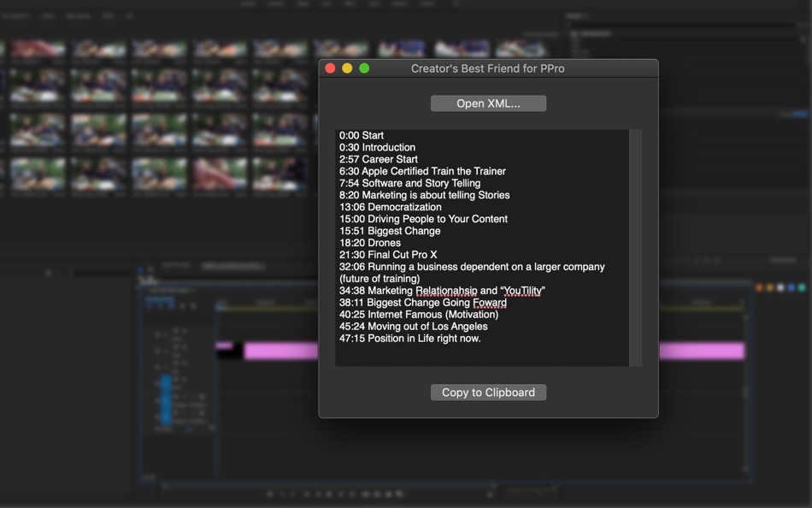Click the Open XML... button
The image size is (812, 508).
[488, 103]
